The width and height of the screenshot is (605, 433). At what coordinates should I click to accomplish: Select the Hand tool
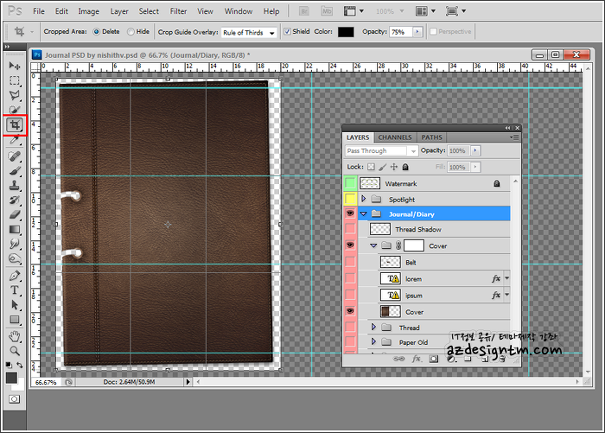[15, 336]
